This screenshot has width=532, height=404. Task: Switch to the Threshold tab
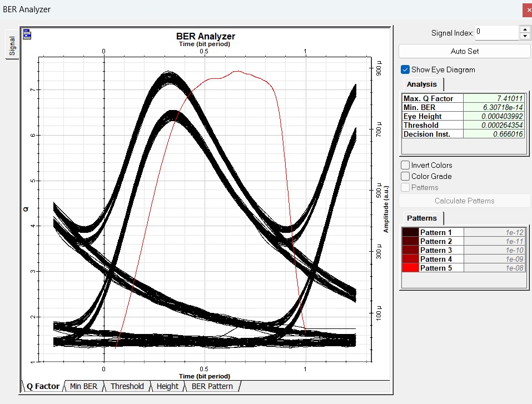click(x=127, y=386)
